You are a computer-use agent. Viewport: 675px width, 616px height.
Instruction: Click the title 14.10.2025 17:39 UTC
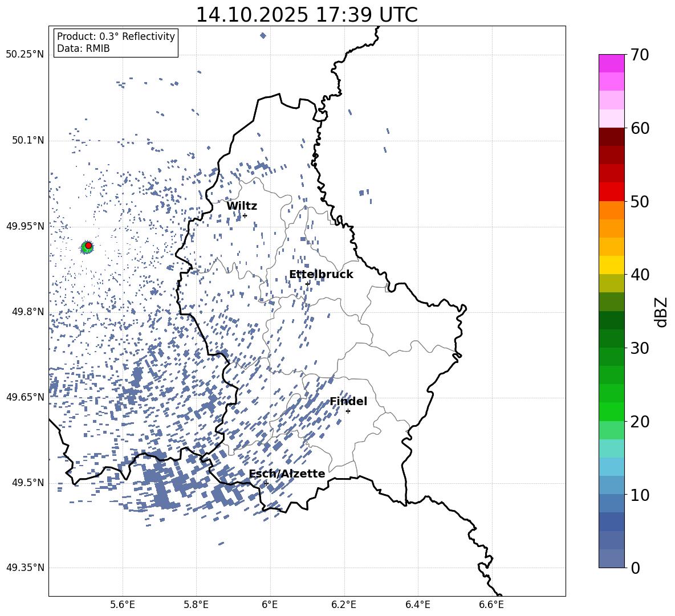click(307, 15)
